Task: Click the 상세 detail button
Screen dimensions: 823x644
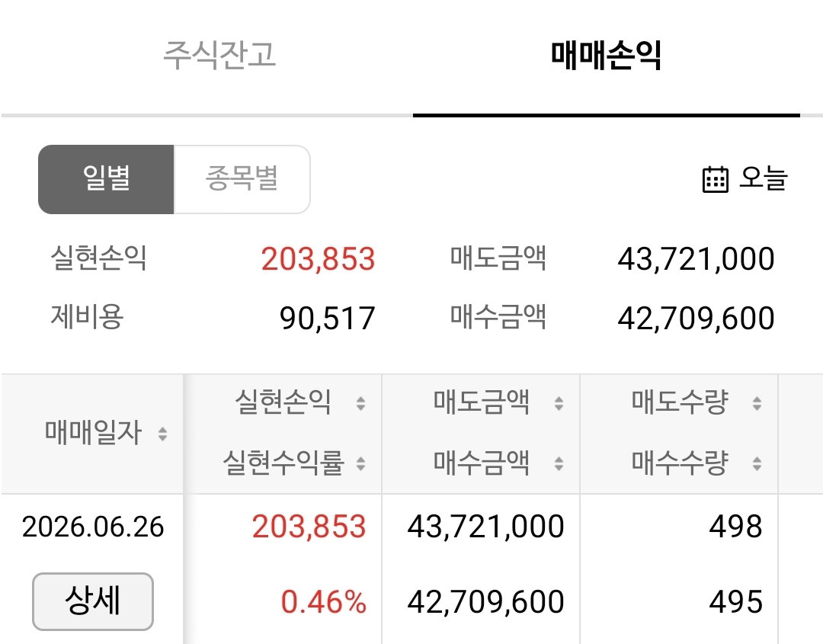Action: (93, 601)
